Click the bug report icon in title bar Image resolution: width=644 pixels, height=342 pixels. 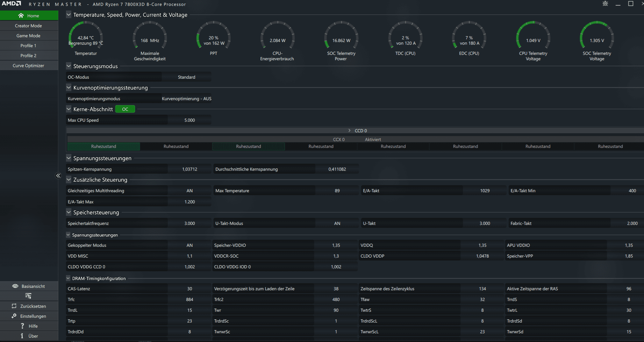click(605, 4)
